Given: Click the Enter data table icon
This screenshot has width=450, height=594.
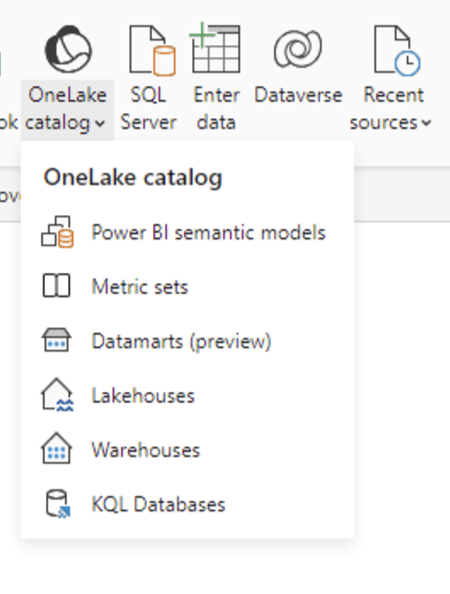Looking at the screenshot, I should 215,48.
